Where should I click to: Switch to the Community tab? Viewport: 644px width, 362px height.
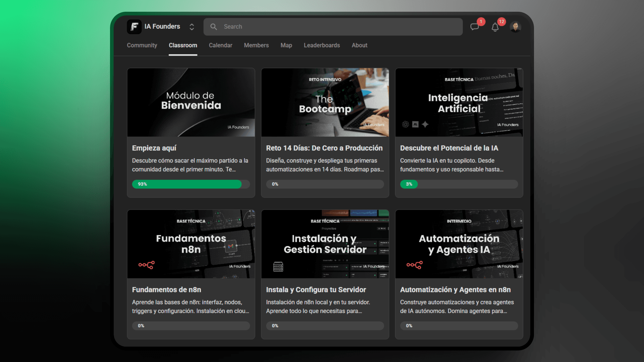[x=142, y=45]
